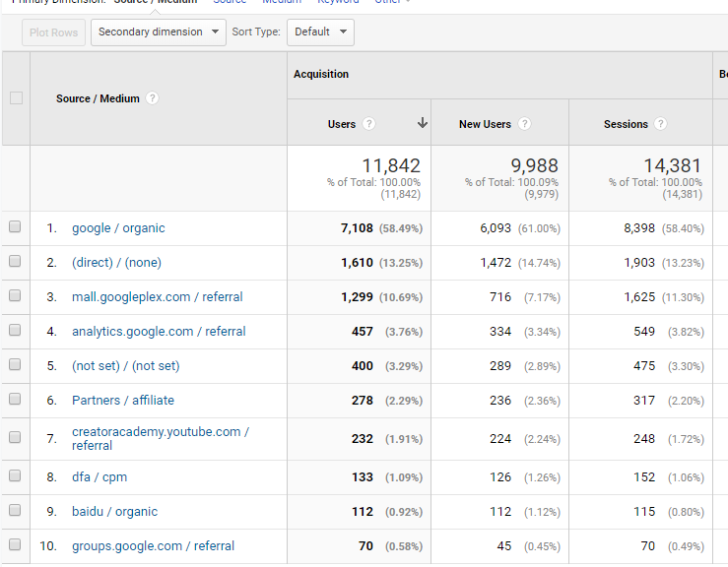Image resolution: width=728 pixels, height=567 pixels.
Task: Check the dfa / cpm row checkbox
Action: point(15,475)
